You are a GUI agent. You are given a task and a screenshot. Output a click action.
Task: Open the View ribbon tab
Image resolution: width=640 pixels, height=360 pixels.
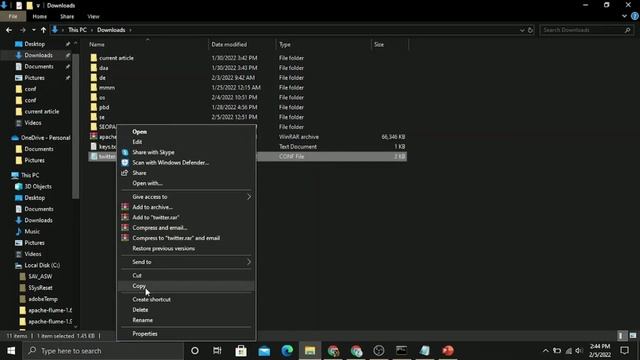coord(93,16)
